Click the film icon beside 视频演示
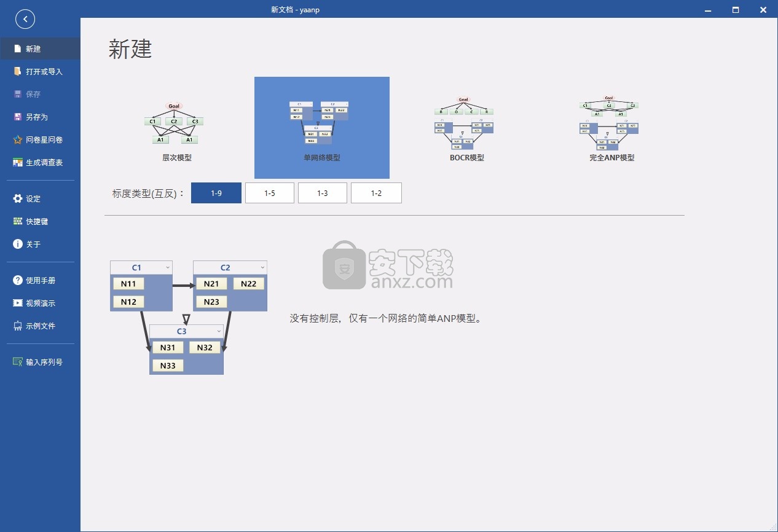Image resolution: width=778 pixels, height=532 pixels. pyautogui.click(x=18, y=303)
